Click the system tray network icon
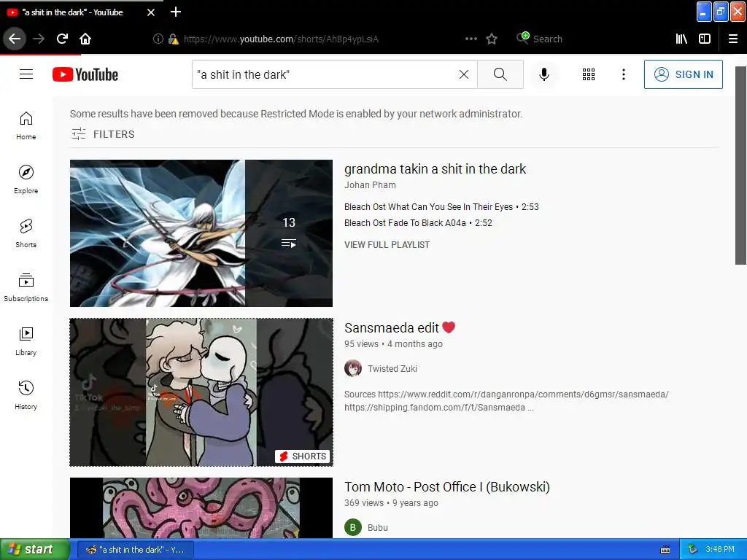The height and width of the screenshot is (560, 747). [x=692, y=550]
